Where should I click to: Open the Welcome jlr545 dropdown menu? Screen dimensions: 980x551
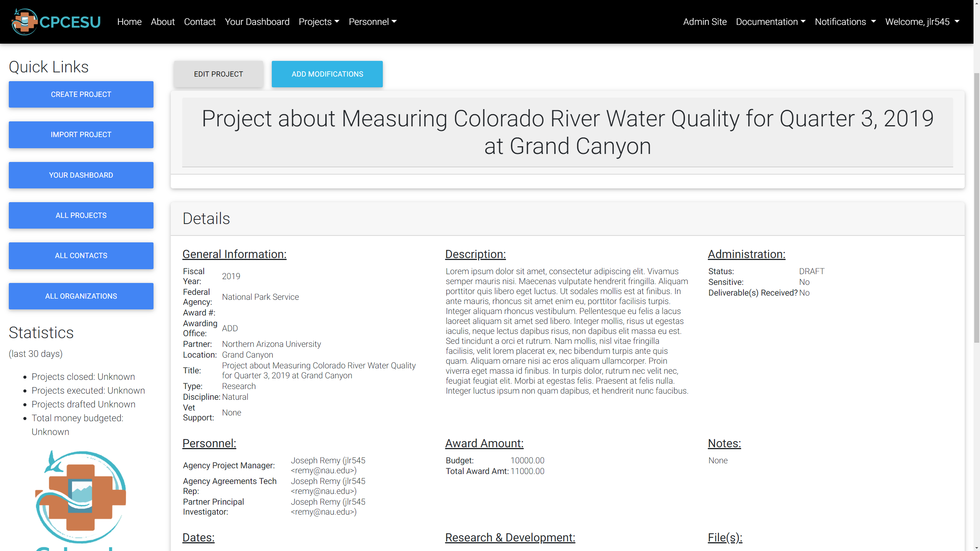923,21
